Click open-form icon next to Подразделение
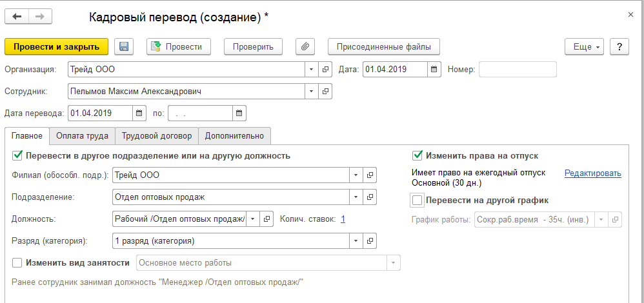 370,197
